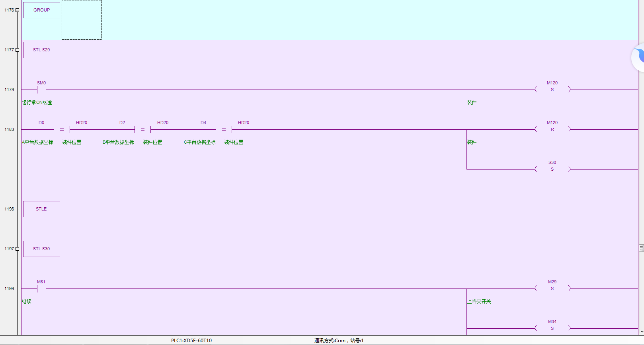Click the M120 reset coil
This screenshot has width=644, height=345.
tap(552, 129)
